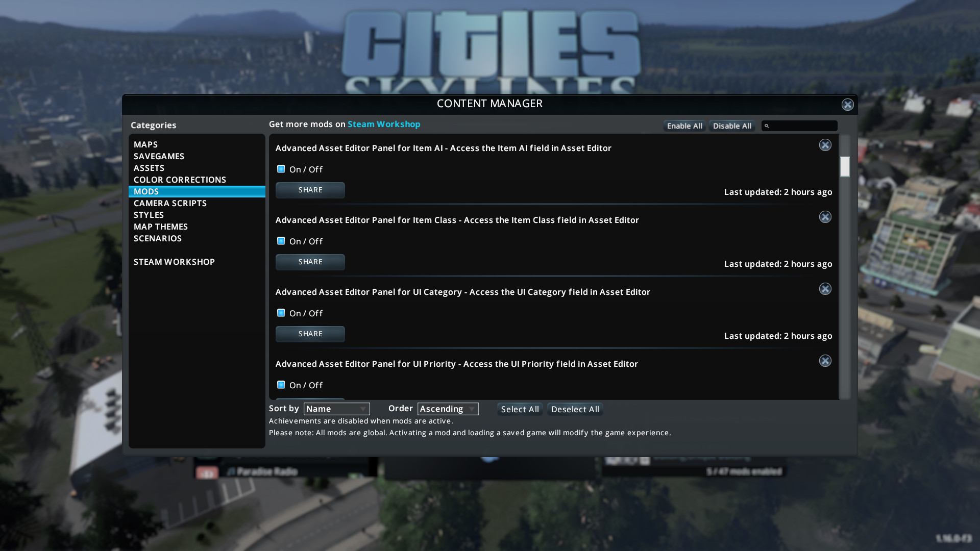Open the Sort by Name dropdown
980x551 pixels.
tap(336, 409)
